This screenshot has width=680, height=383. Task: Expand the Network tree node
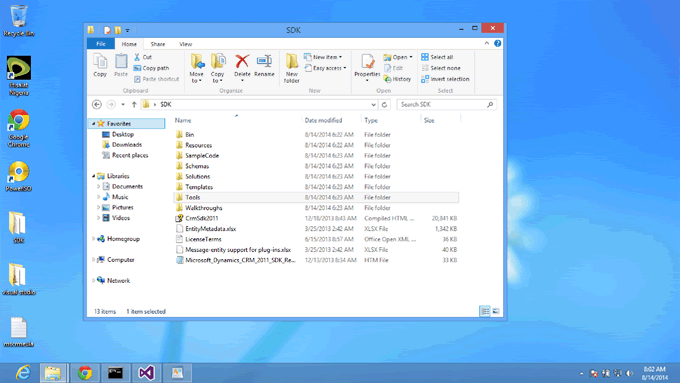[x=93, y=281]
